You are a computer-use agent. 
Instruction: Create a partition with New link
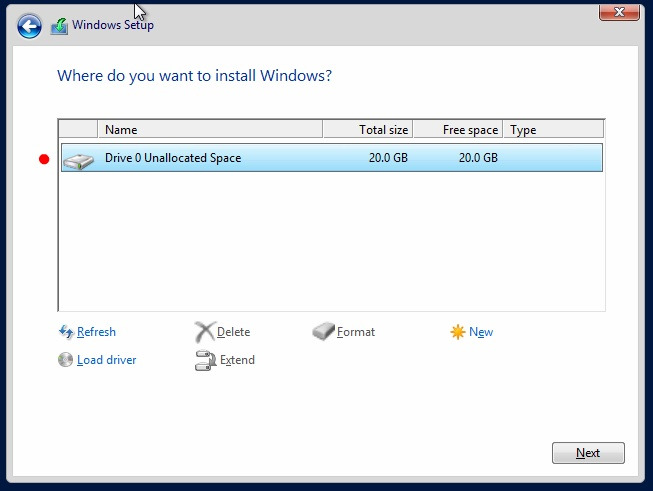(x=481, y=332)
